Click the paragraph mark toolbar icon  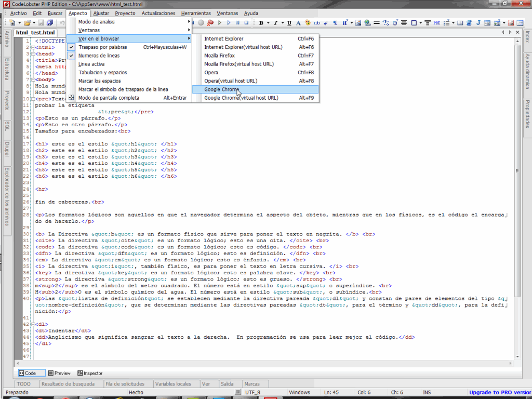[x=335, y=23]
